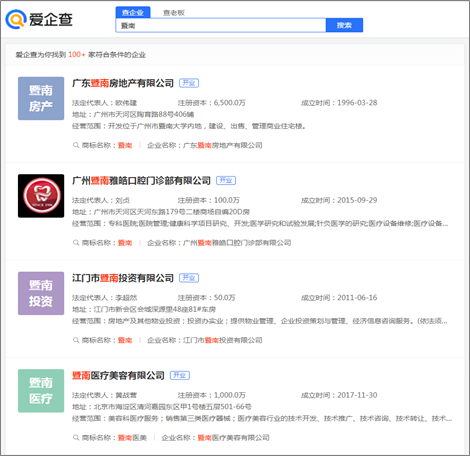This screenshot has height=456, width=470.
Task: Click 开业 status badge for 广东暨南房地产有限公司
Action: pos(189,83)
